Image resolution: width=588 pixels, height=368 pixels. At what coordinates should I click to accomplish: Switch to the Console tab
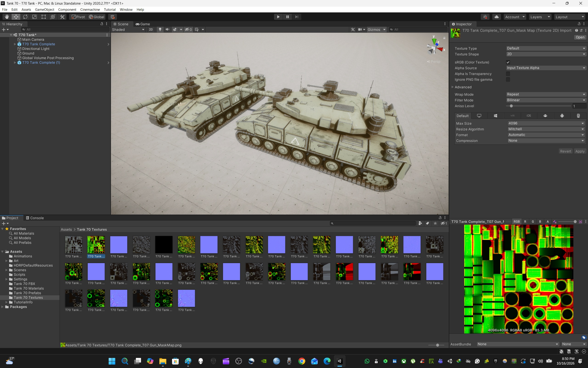click(x=35, y=218)
